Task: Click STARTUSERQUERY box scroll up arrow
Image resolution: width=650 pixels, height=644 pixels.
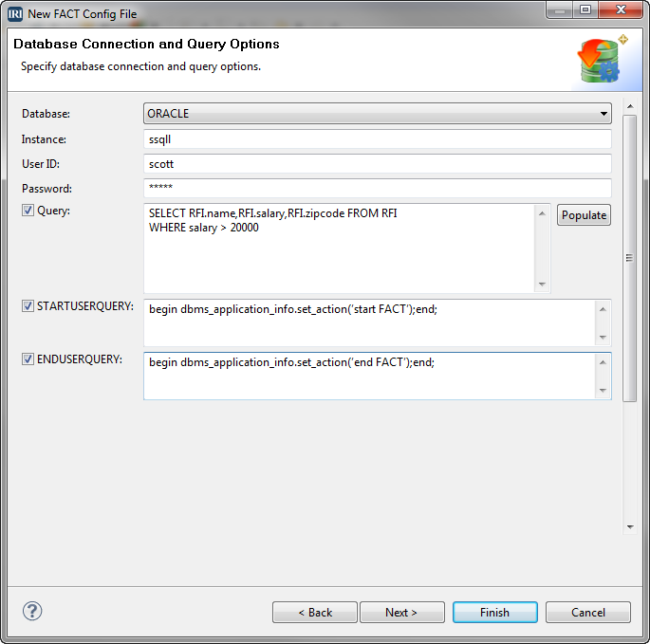Action: tap(603, 309)
